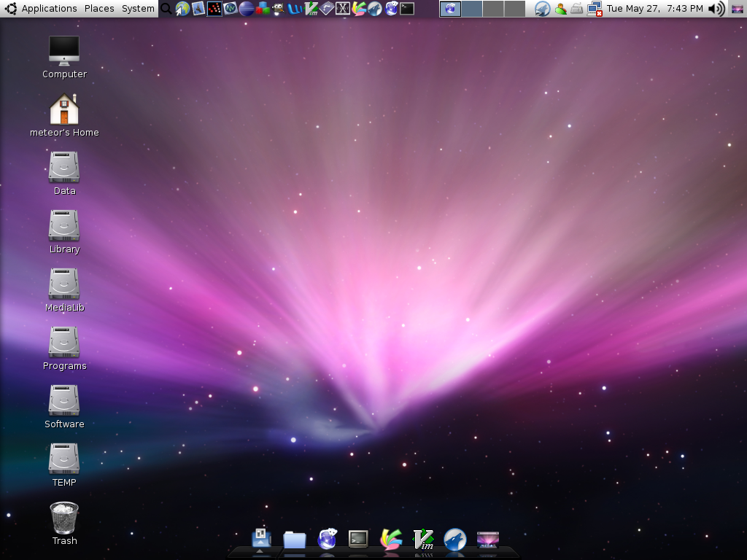Launch the terminal from the top panel

407,9
